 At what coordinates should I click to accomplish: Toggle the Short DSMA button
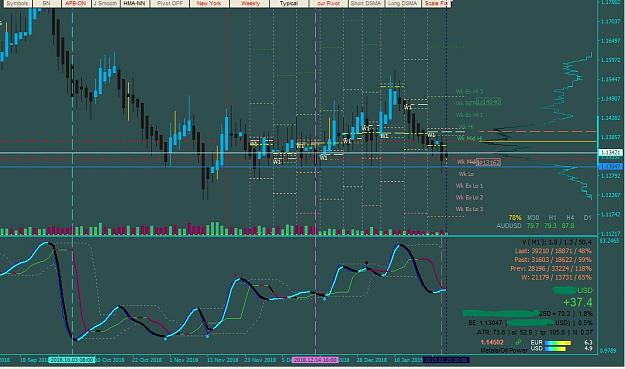pyautogui.click(x=365, y=3)
